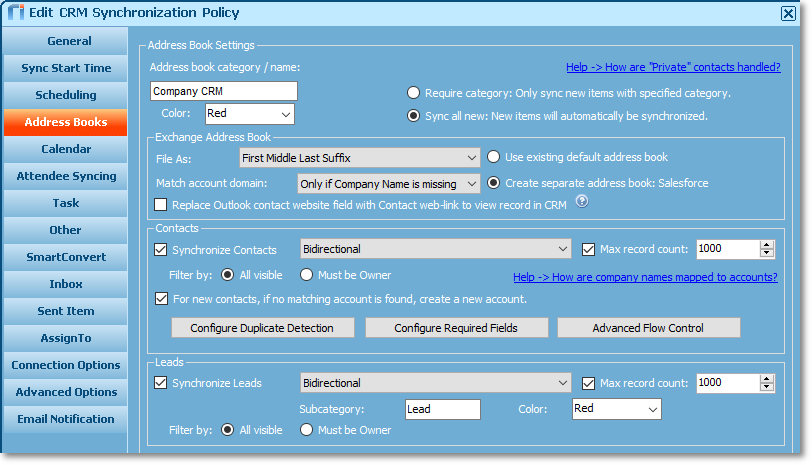The image size is (812, 465).
Task: Click Leads max record count field
Action: (728, 383)
